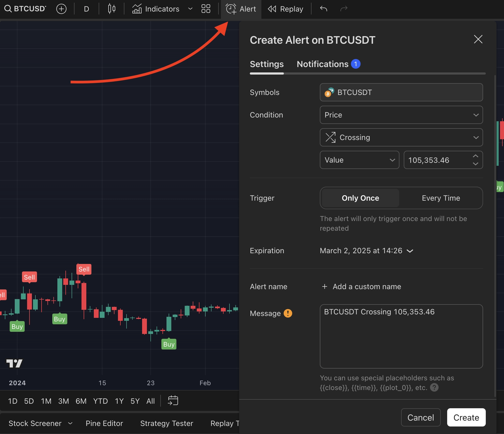Open the candlestick chart type selector
This screenshot has width=504, height=434.
(x=112, y=9)
